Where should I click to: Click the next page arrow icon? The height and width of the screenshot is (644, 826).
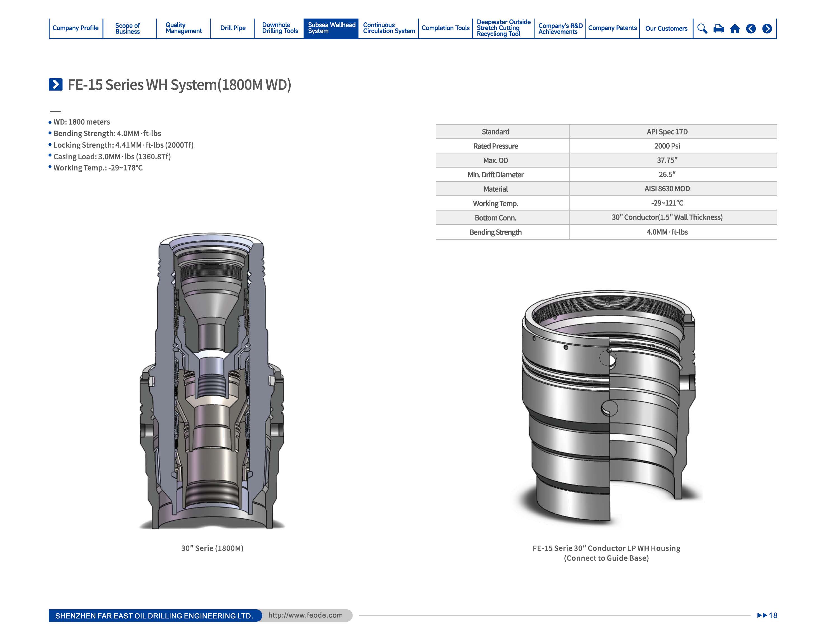(x=767, y=29)
